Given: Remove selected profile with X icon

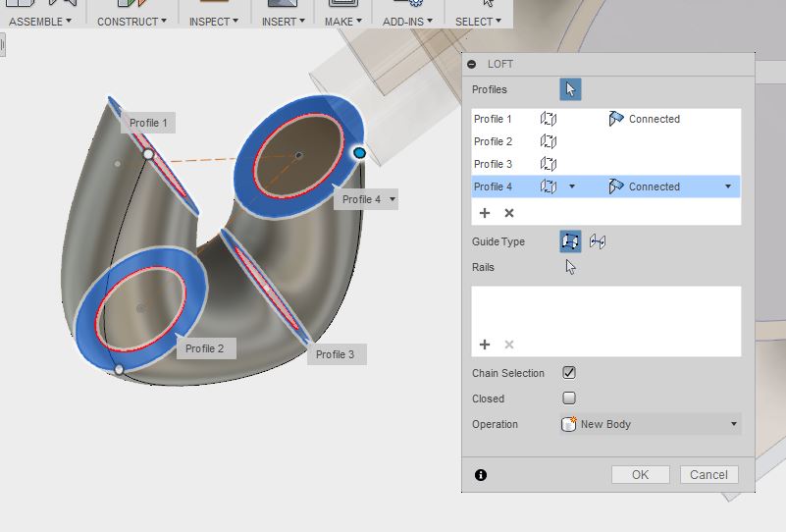Looking at the screenshot, I should (509, 213).
